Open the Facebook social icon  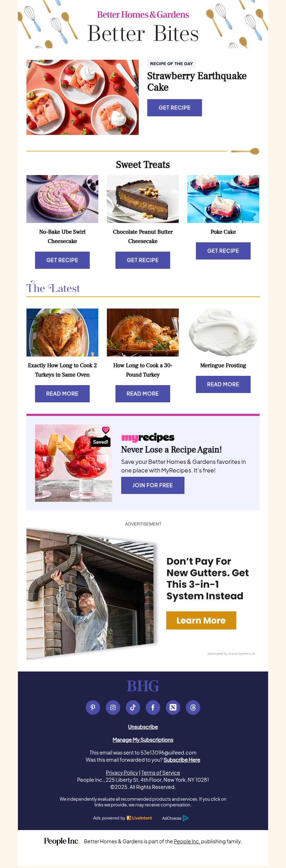[x=153, y=707]
